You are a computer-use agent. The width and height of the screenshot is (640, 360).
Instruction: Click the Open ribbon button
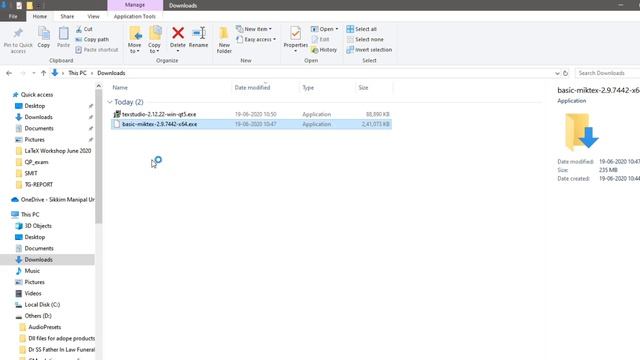pyautogui.click(x=324, y=29)
